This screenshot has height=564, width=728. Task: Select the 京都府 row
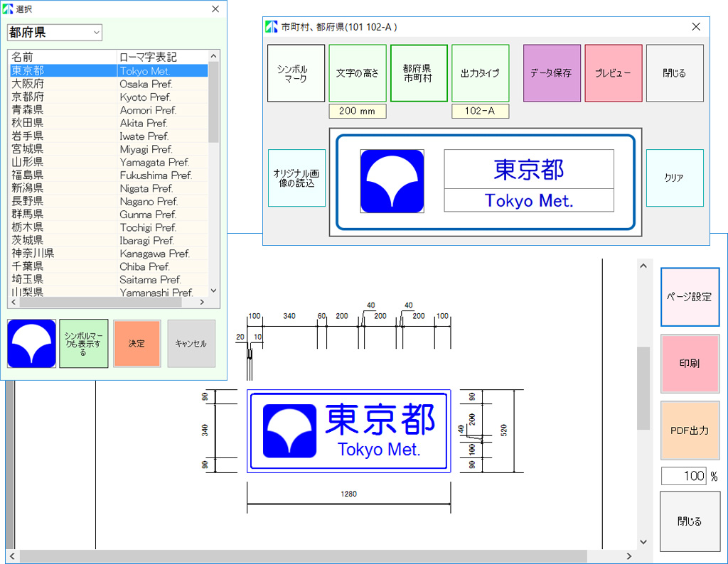pos(109,97)
